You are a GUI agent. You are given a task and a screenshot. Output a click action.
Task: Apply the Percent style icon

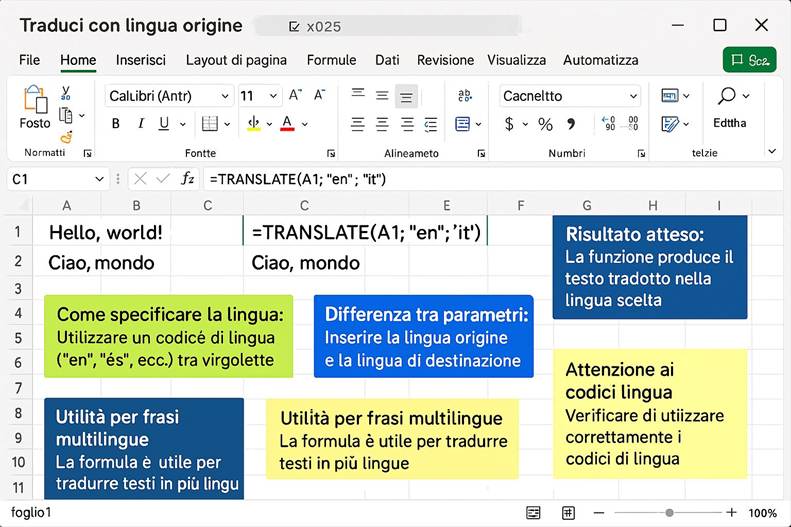pos(545,124)
